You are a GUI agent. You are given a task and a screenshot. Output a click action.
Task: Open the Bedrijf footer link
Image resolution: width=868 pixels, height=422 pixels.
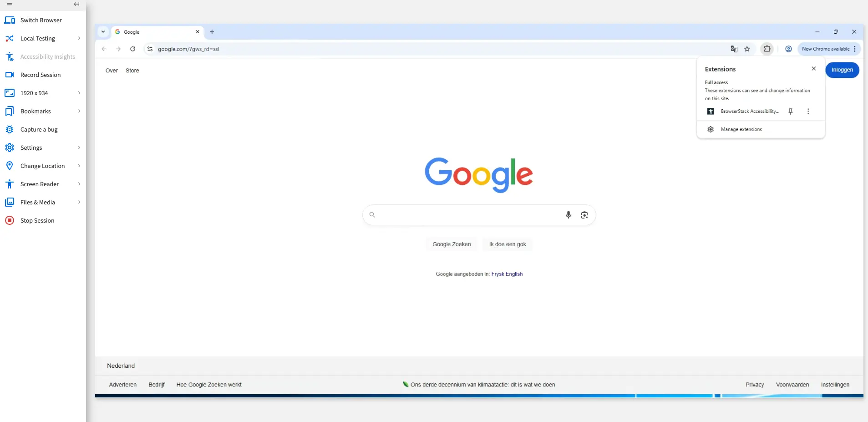click(x=157, y=385)
